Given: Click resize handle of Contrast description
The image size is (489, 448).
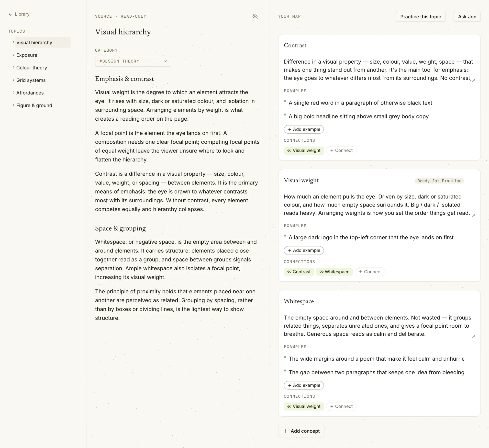Looking at the screenshot, I should point(474,80).
